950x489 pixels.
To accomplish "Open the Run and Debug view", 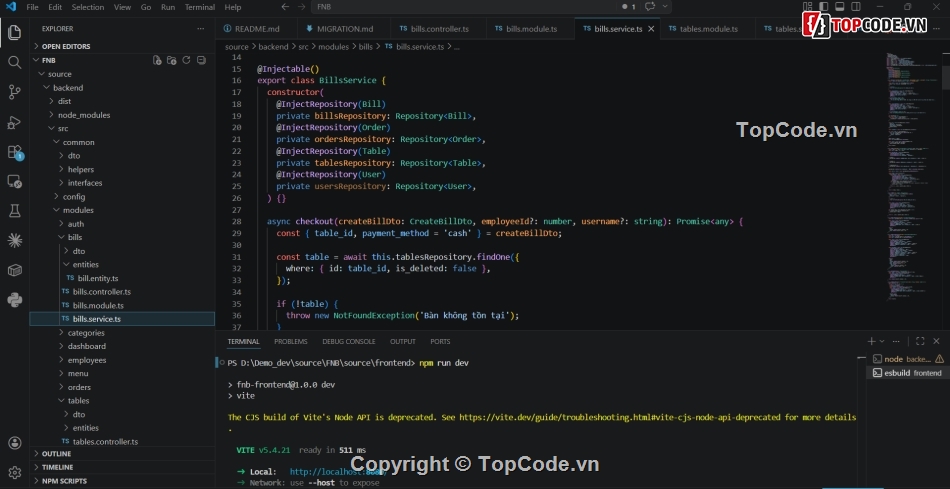I will 14,122.
